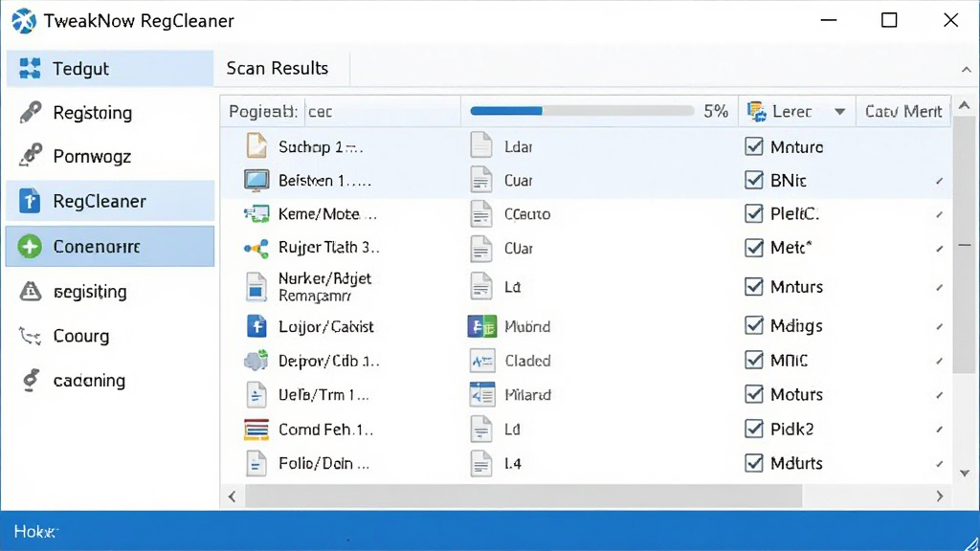This screenshot has width=980, height=551.
Task: Toggle the PlelfC checkbox
Action: [x=754, y=213]
